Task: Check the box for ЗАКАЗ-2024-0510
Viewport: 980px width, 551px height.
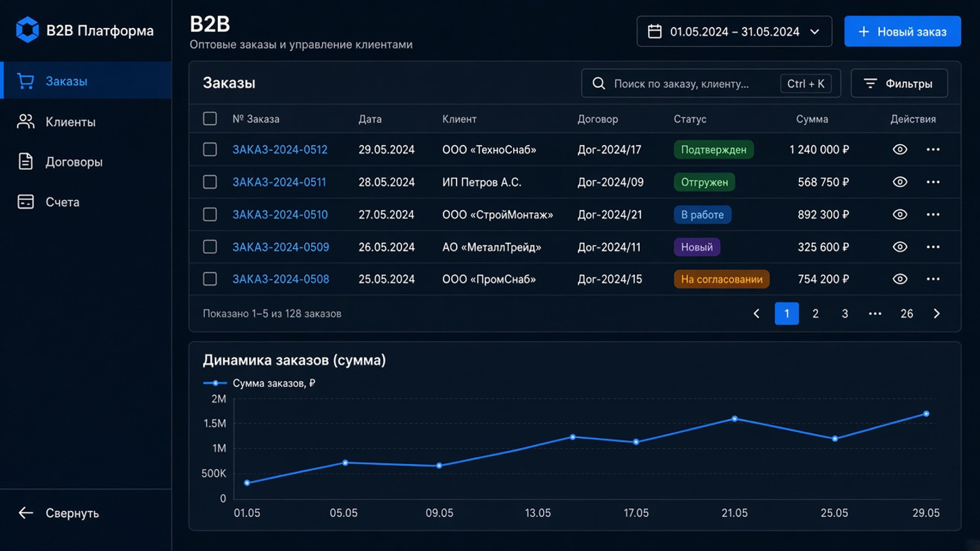Action: pyautogui.click(x=210, y=214)
